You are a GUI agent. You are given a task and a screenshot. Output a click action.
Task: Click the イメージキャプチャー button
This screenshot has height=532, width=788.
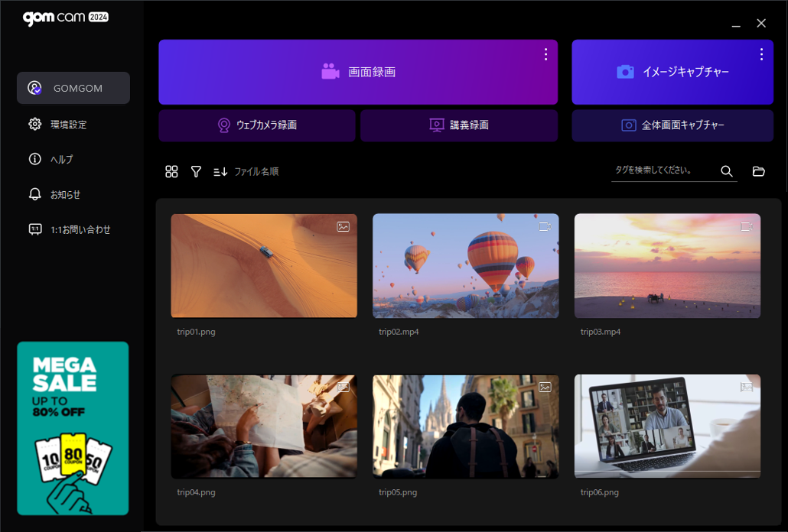(x=672, y=73)
